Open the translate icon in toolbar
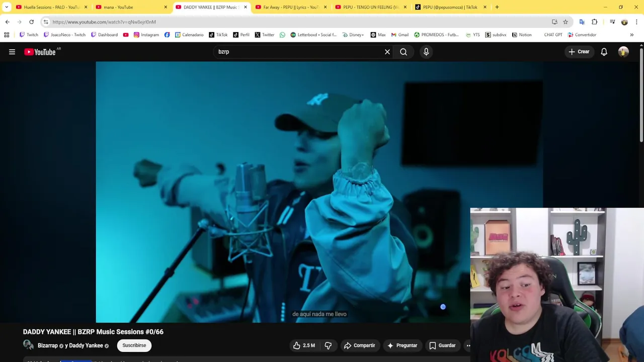The width and height of the screenshot is (644, 362). click(x=582, y=22)
